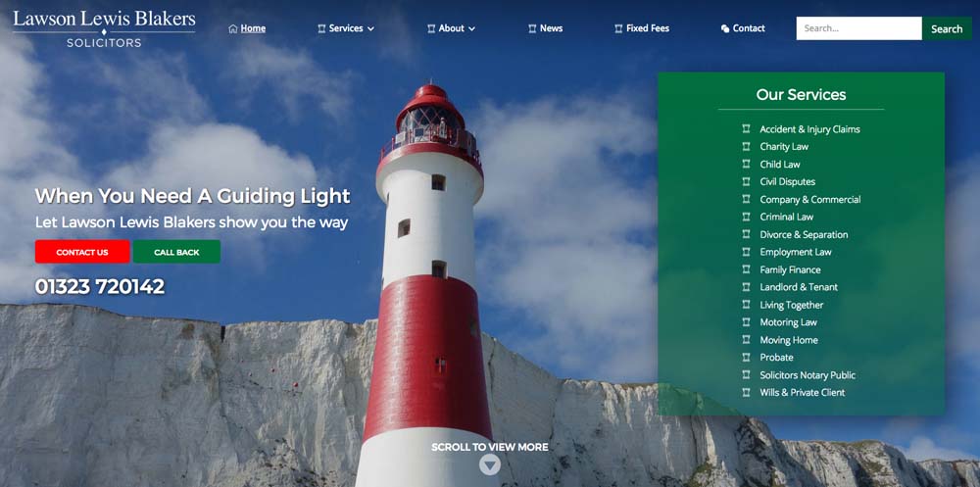Click the Our Services heading
This screenshot has height=487, width=980.
click(x=802, y=94)
